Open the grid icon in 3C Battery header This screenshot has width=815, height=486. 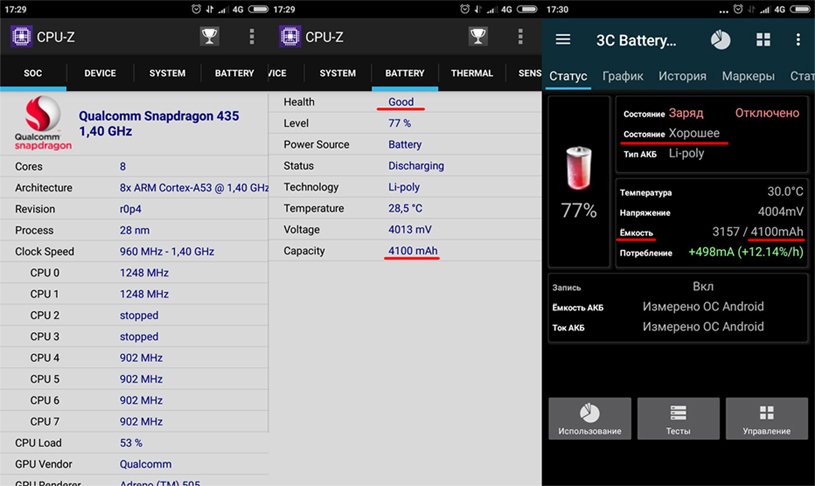(763, 40)
